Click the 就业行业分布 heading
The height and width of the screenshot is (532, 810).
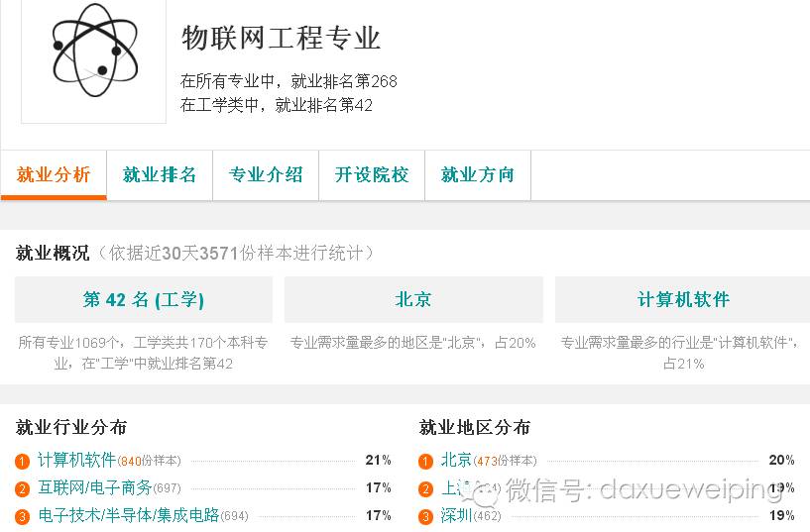(71, 427)
